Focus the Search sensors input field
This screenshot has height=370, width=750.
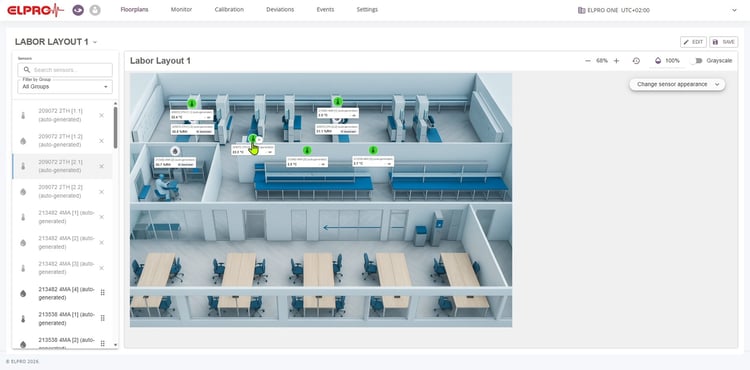(x=65, y=70)
